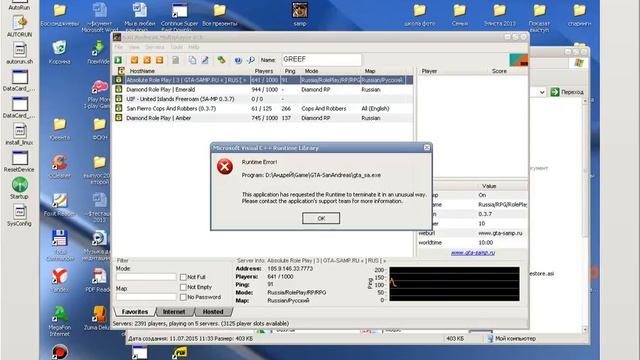This screenshot has width=640, height=360.
Task: Select the UIF - United Islands Freeroam server row
Action: click(x=262, y=99)
